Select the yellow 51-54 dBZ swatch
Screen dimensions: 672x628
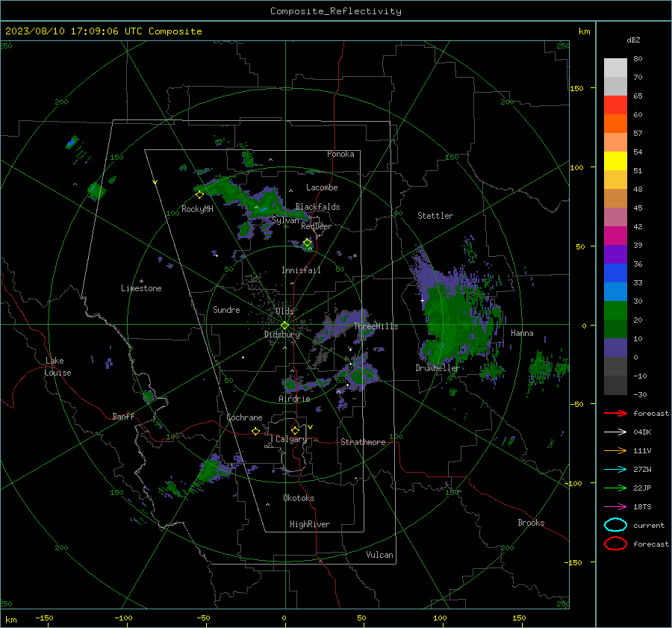click(x=615, y=161)
